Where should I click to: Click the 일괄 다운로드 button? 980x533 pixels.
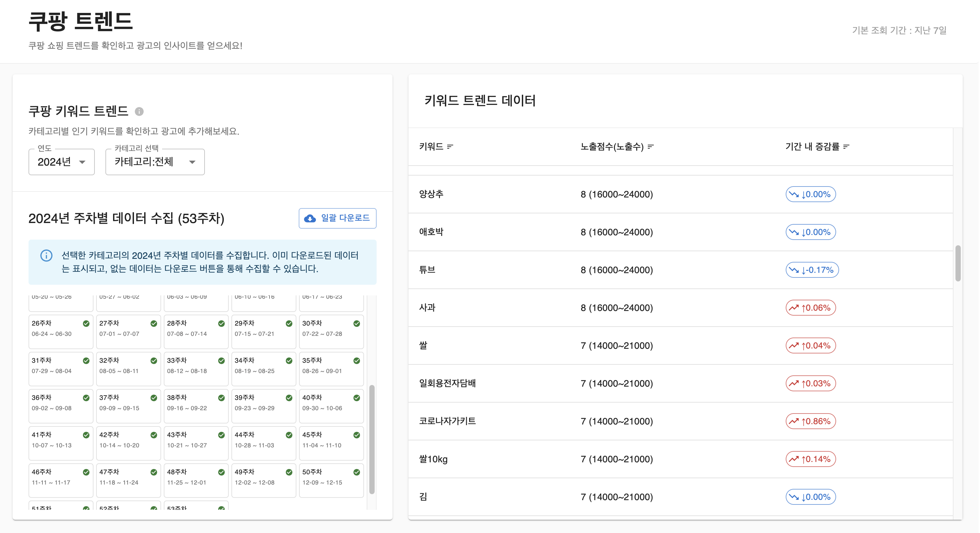point(337,218)
